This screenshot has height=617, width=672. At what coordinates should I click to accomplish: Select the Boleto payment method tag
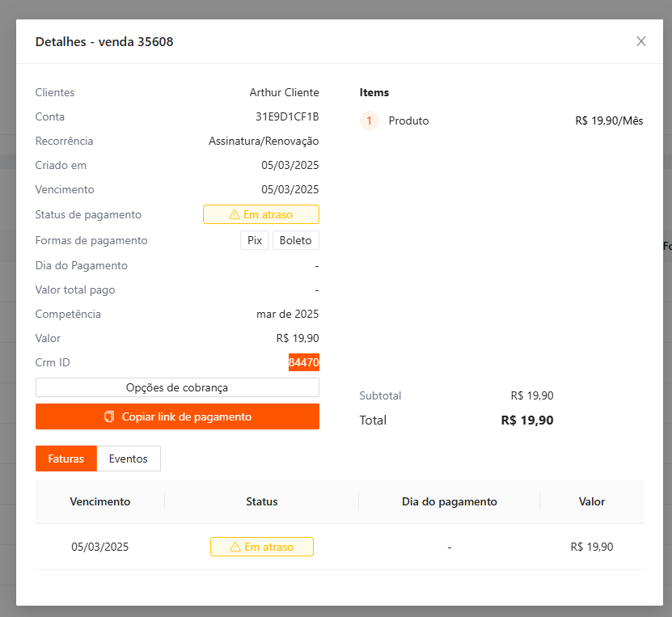(x=295, y=240)
